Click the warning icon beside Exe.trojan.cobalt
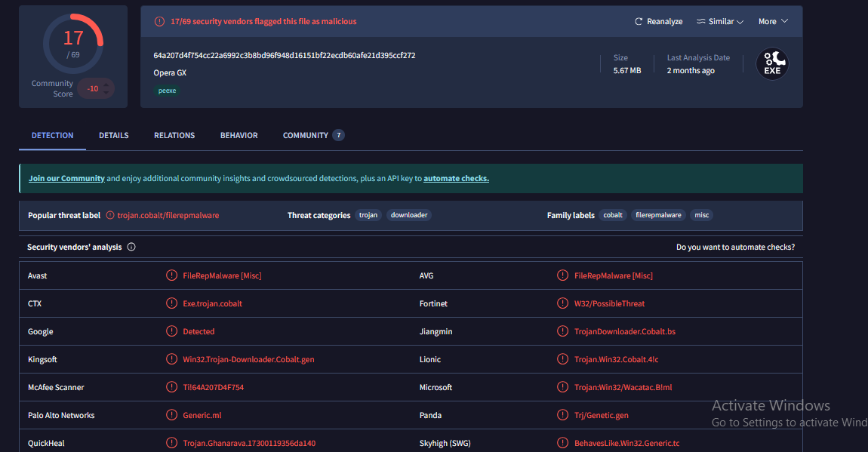Screen dimensions: 868x452 171,304
